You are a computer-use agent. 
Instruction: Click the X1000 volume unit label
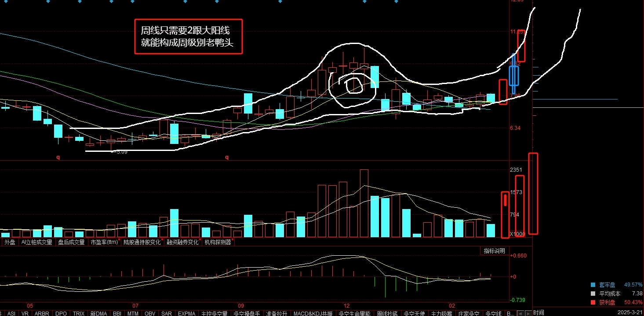click(517, 235)
